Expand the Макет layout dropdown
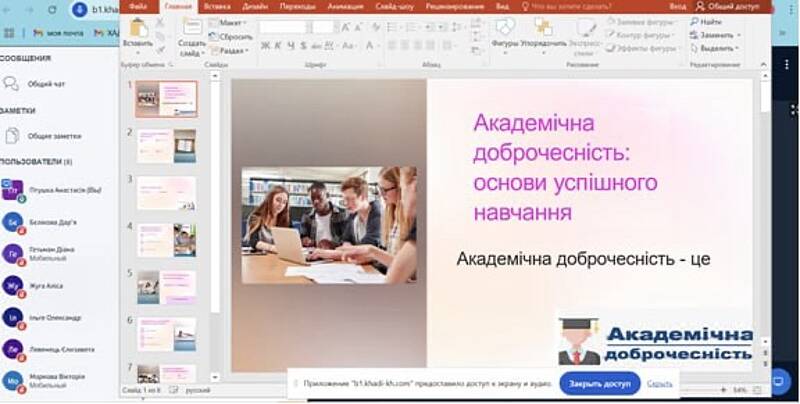This screenshot has height=404, width=800. click(231, 22)
